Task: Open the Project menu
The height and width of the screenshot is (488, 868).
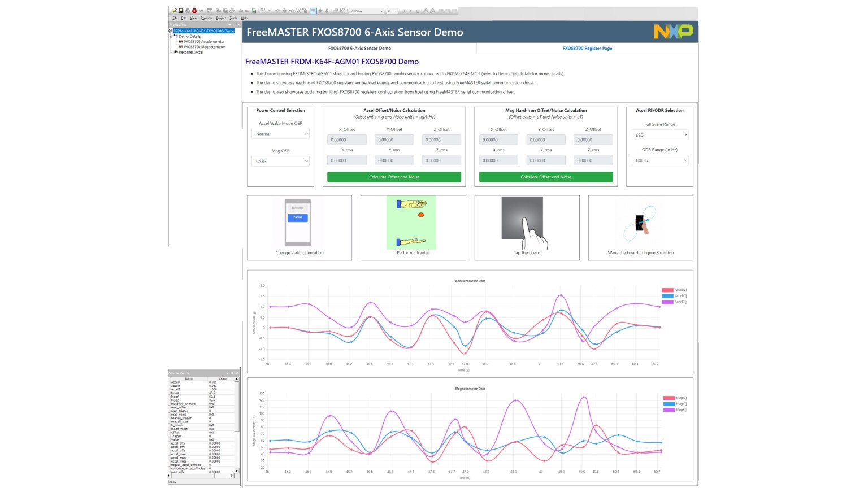Action: pyautogui.click(x=220, y=18)
